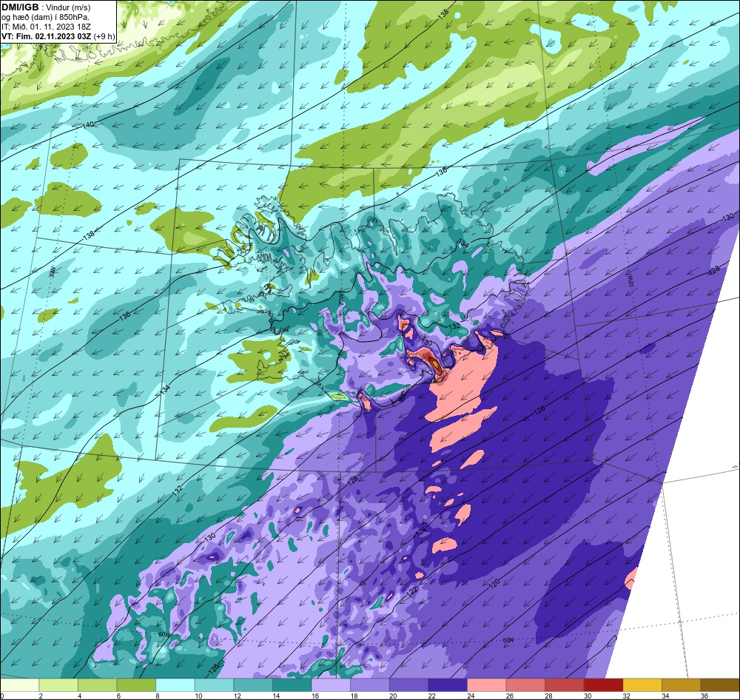Click the '140' height contour label
Image resolution: width=740 pixels, height=700 pixels.
click(x=88, y=125)
